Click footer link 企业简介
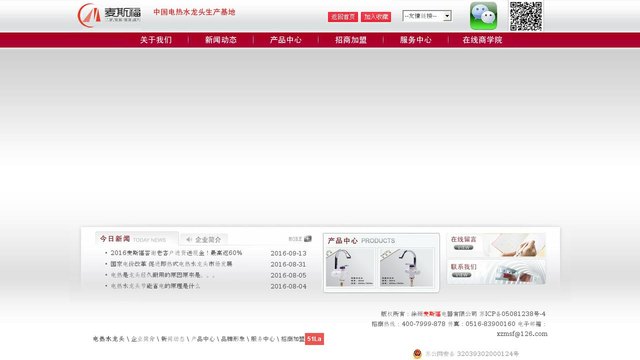Screen dimensions: 640x360 (143, 339)
